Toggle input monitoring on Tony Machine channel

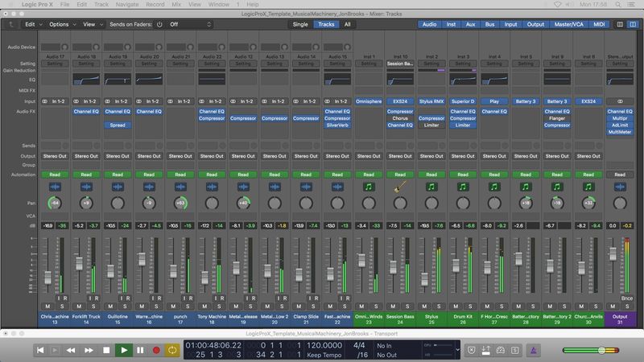pos(216,298)
